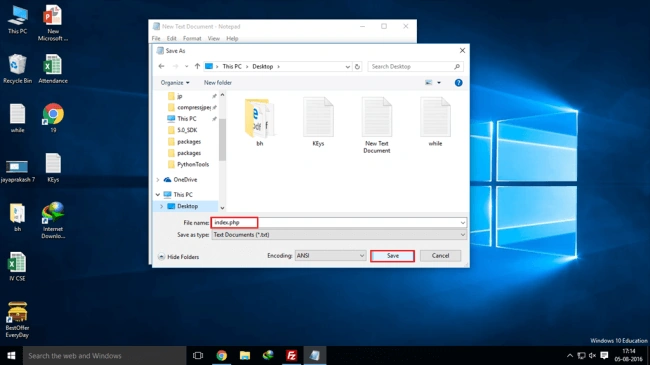Open the view options dropdown arrow
The height and width of the screenshot is (365, 650).
439,83
